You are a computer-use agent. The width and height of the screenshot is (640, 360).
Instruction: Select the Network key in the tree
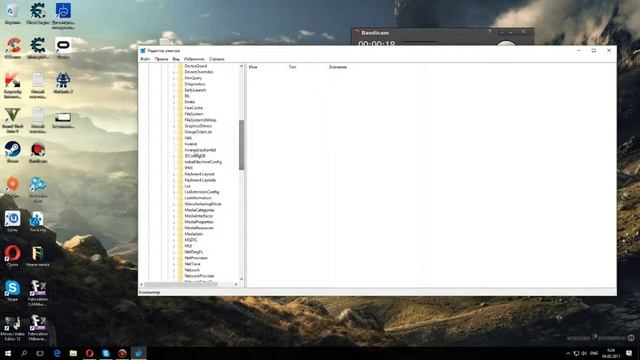pos(192,270)
